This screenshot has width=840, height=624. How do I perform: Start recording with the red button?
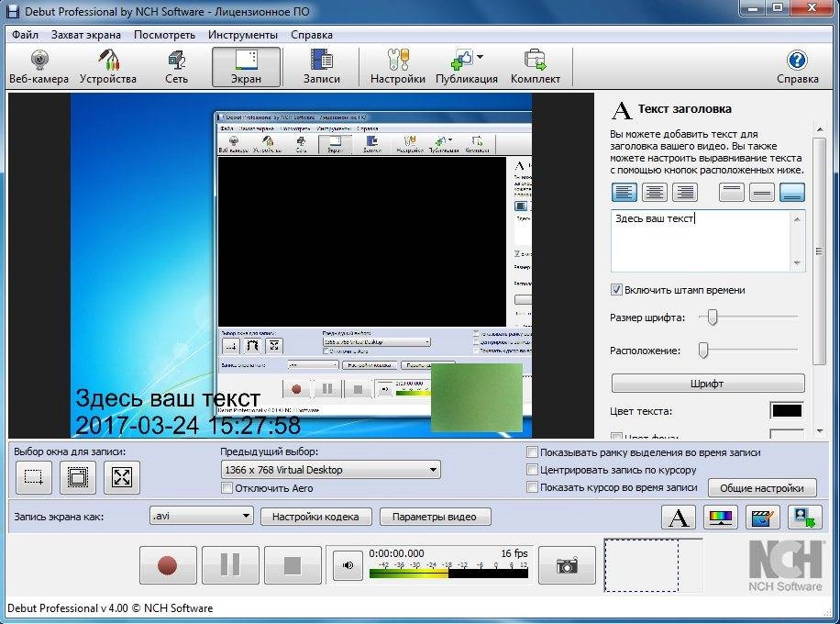[x=168, y=565]
